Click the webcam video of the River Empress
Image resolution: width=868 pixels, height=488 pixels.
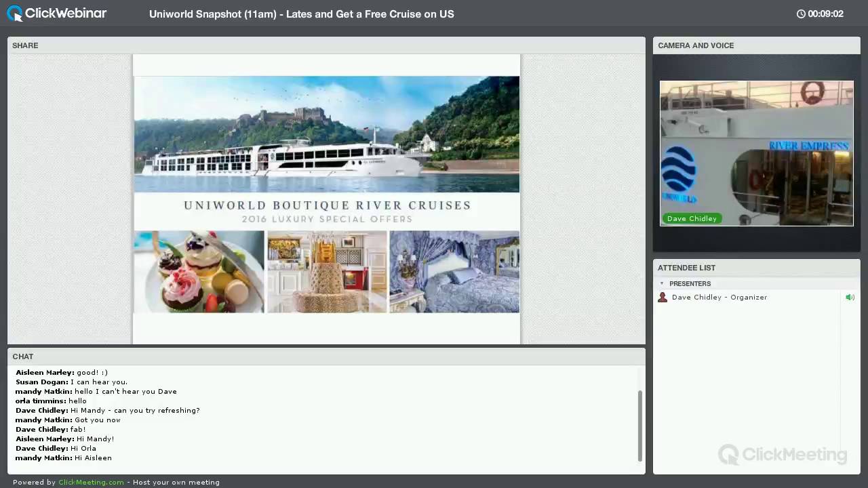tap(756, 153)
